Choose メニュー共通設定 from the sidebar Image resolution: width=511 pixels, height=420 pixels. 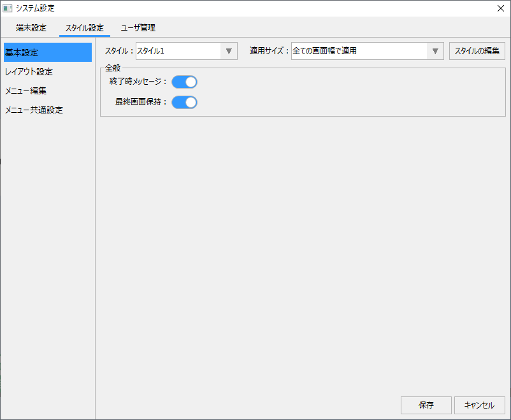pyautogui.click(x=34, y=110)
